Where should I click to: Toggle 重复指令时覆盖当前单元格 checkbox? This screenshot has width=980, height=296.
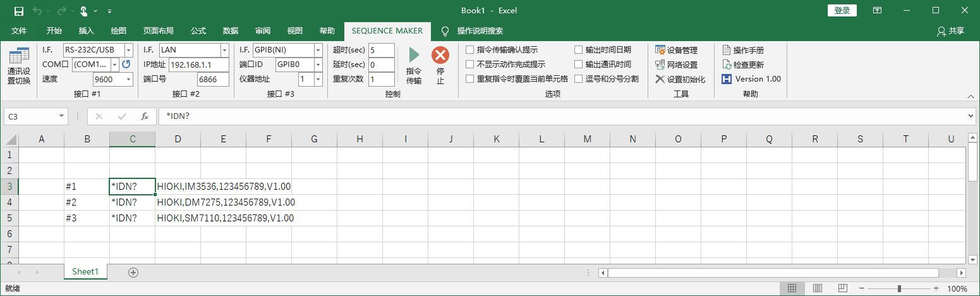click(x=470, y=79)
